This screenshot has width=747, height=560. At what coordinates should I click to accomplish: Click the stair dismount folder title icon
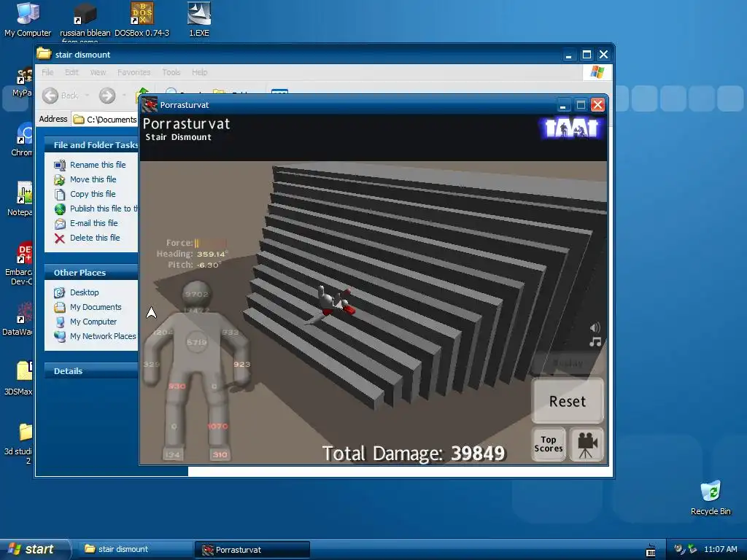pos(44,54)
